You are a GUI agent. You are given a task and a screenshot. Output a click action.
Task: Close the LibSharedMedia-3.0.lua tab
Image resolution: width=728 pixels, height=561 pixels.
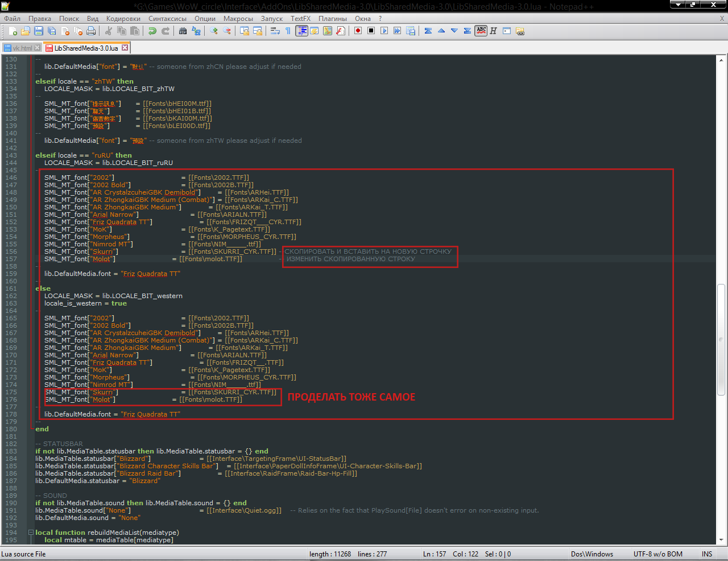tap(125, 48)
